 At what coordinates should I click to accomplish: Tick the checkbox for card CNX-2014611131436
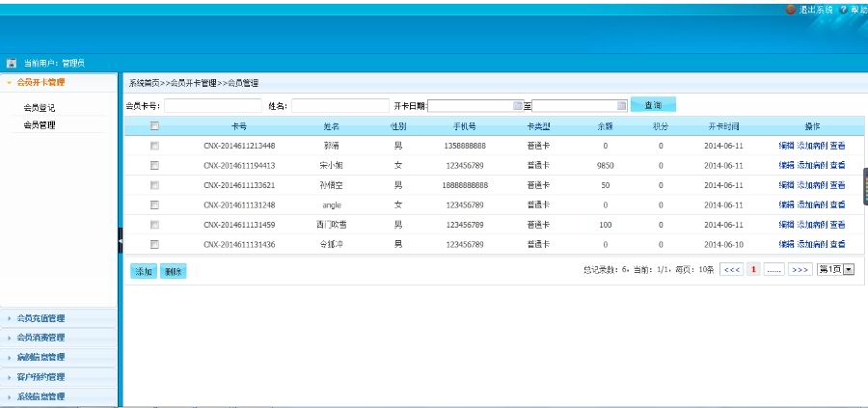click(154, 244)
